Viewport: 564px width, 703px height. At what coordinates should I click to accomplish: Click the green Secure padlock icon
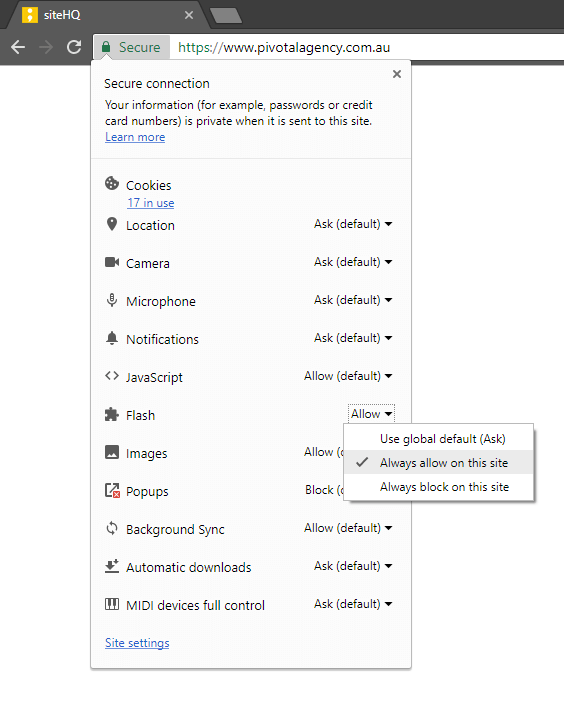coord(106,47)
